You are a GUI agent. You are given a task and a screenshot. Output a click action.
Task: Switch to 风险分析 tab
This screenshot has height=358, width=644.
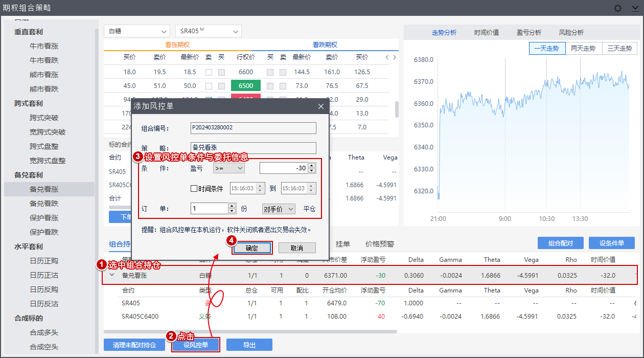point(571,32)
